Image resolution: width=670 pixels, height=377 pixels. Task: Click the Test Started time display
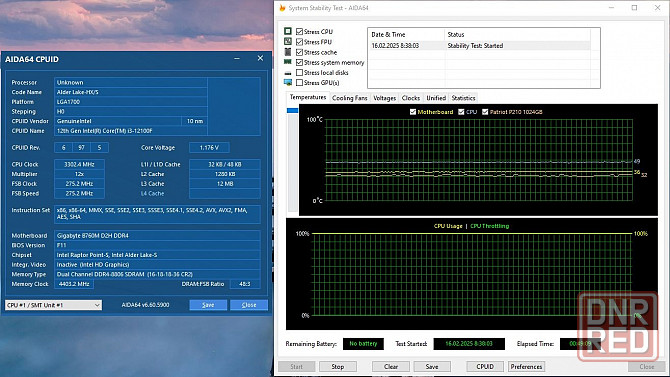[x=469, y=344]
